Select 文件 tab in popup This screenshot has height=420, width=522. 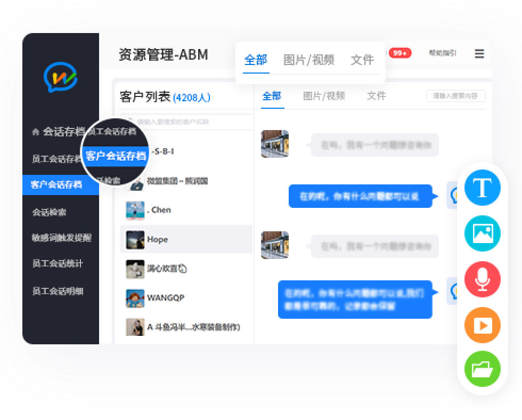coord(362,60)
